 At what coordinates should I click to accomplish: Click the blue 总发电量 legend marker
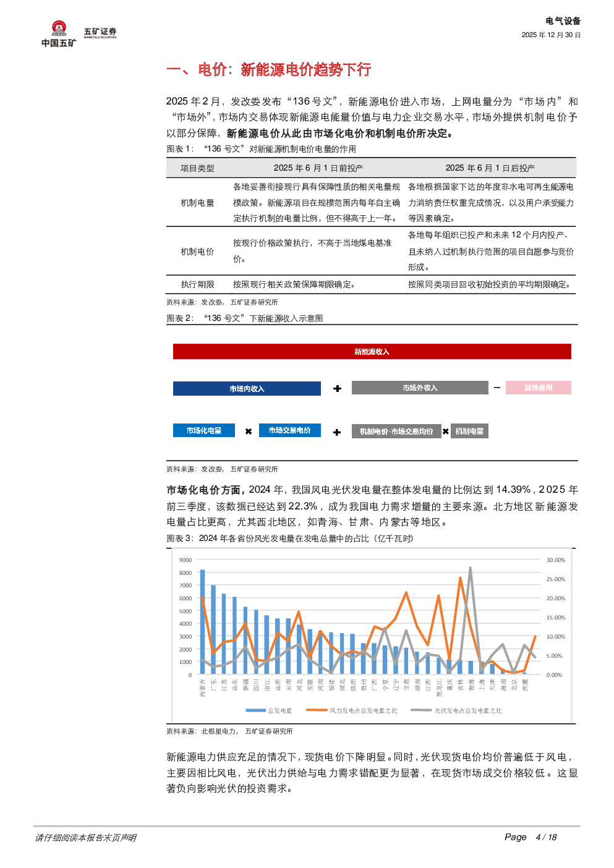[255, 710]
